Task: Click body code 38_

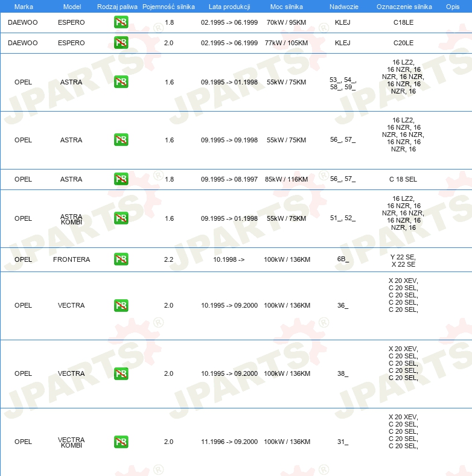Action: coord(343,373)
